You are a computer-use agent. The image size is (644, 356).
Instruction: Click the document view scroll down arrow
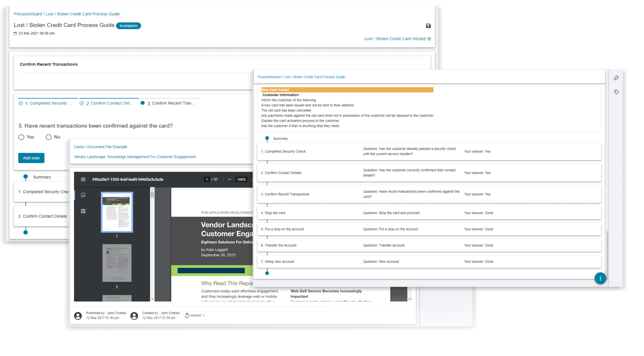[410, 299]
